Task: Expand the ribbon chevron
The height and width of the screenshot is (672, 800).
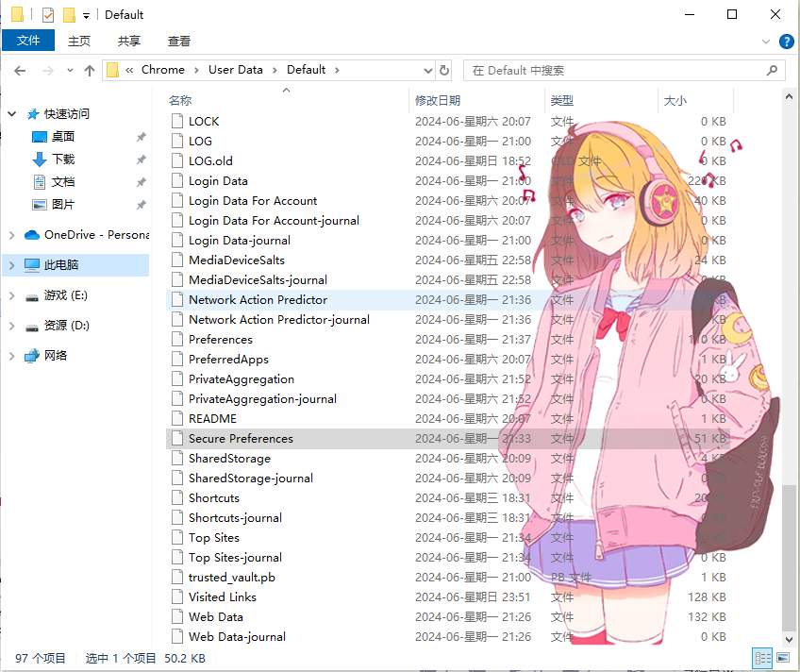Action: [x=766, y=42]
